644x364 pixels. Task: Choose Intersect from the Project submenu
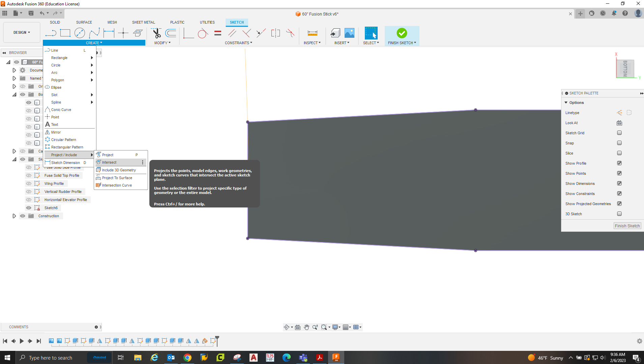pos(109,162)
